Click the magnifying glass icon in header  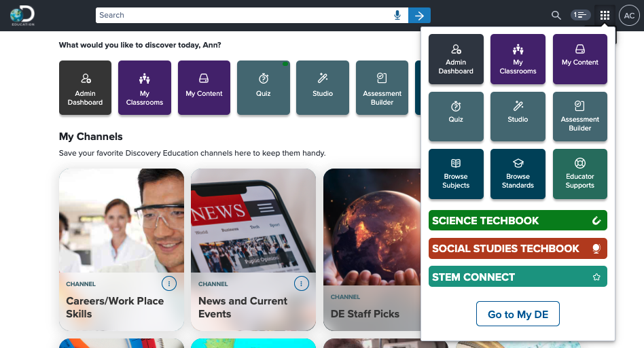556,15
